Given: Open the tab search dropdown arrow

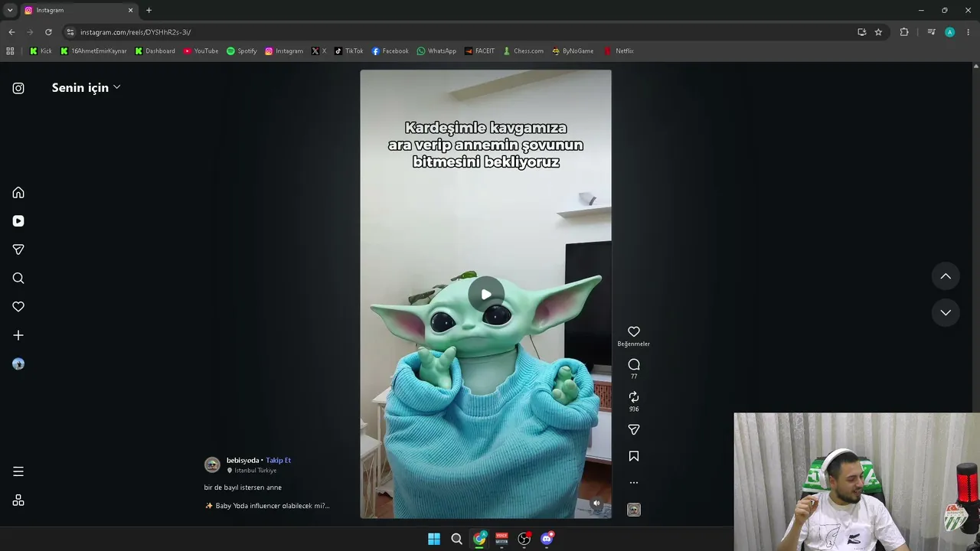Looking at the screenshot, I should (x=10, y=10).
